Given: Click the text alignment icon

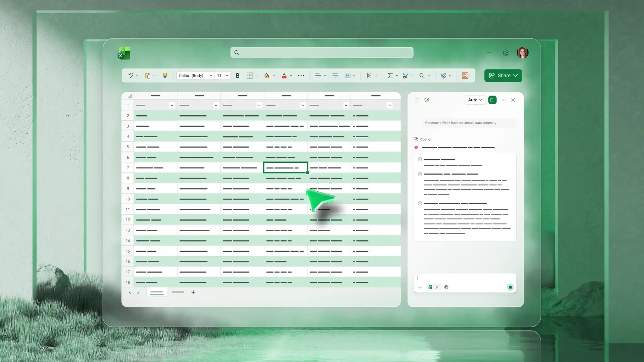Looking at the screenshot, I should [x=318, y=75].
